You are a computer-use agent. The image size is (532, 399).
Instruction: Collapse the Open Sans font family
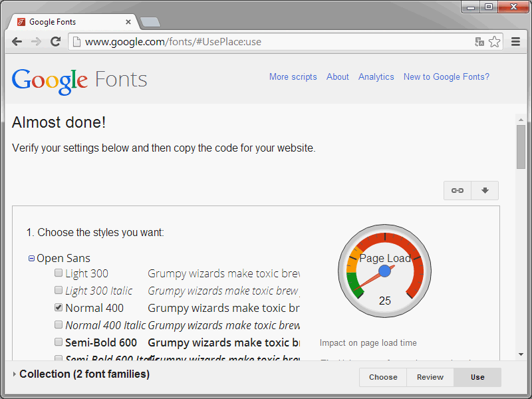pyautogui.click(x=31, y=259)
